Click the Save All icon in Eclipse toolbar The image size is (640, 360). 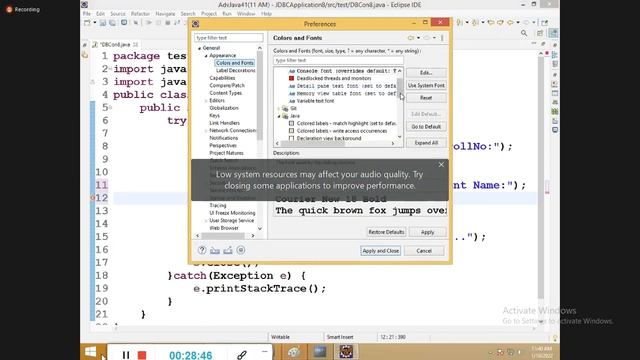point(113,23)
